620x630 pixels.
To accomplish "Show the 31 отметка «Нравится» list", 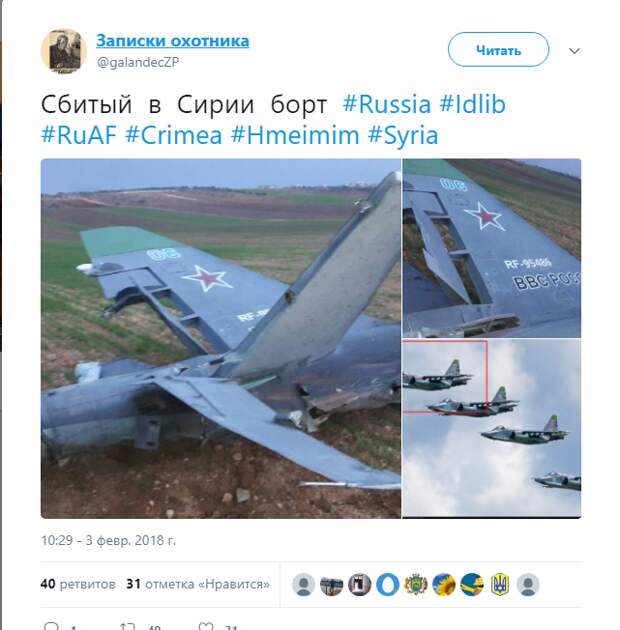I will 198,584.
